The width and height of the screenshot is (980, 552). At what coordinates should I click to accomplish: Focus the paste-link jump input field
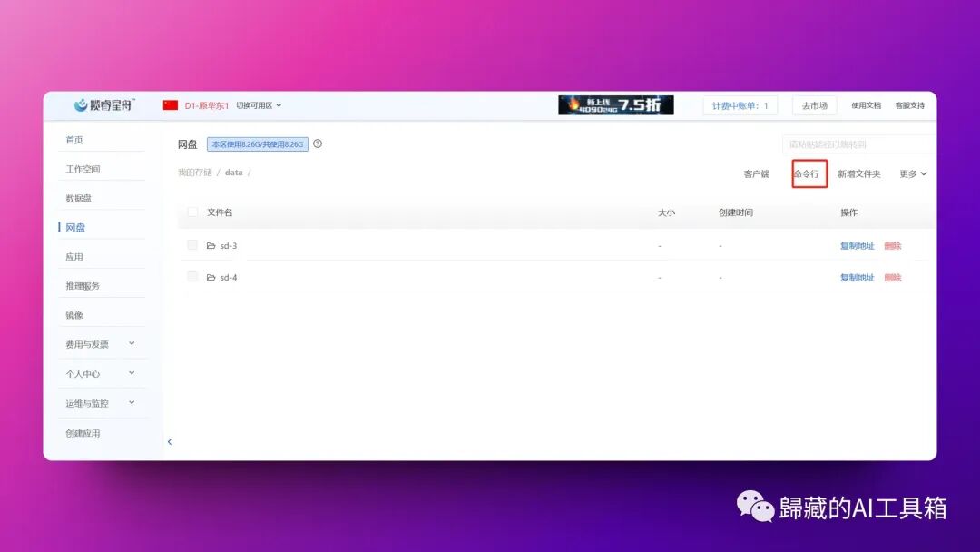click(x=858, y=143)
